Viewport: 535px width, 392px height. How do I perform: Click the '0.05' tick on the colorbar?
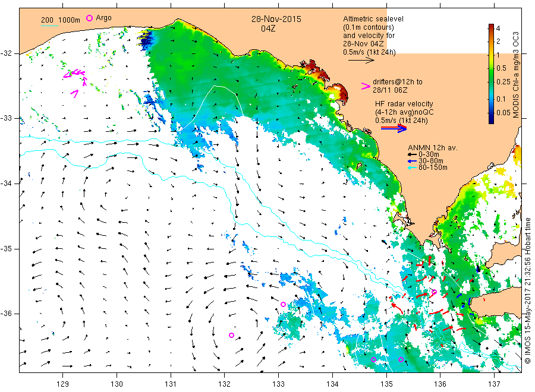click(x=503, y=113)
